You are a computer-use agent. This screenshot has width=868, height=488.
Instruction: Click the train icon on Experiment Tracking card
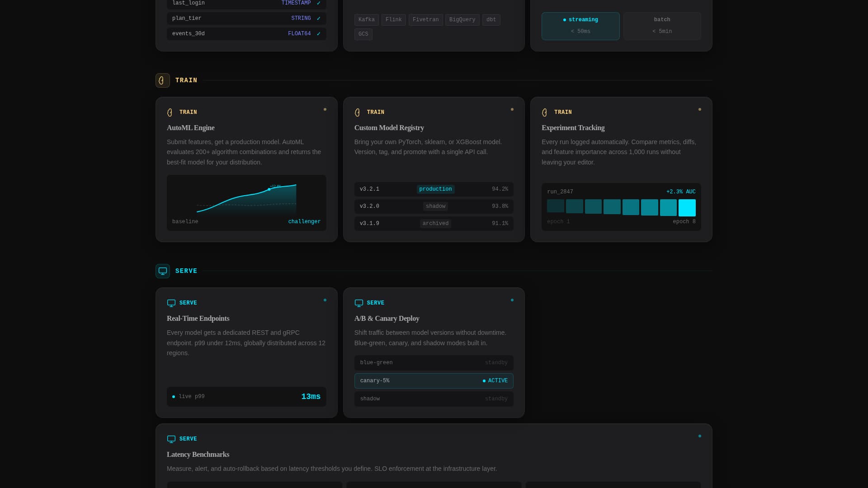coord(545,113)
